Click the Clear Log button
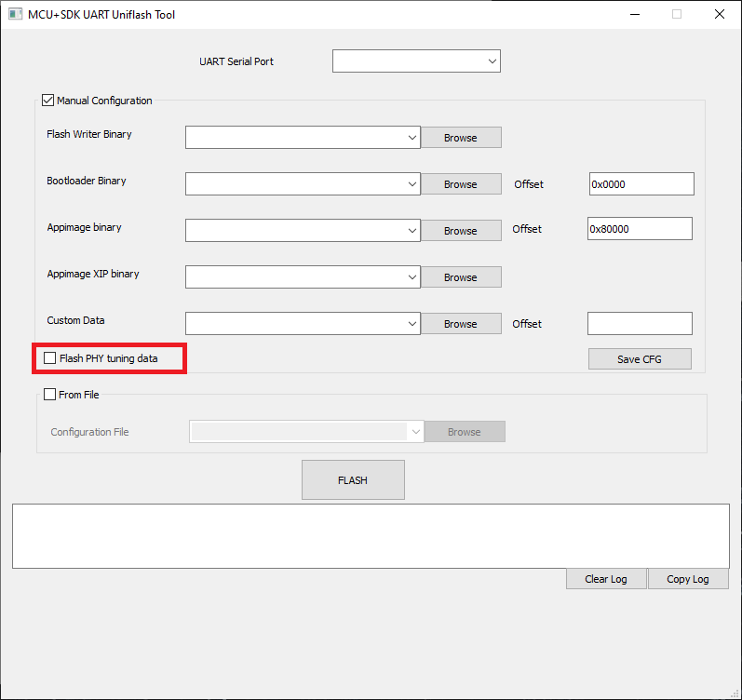 coord(606,579)
